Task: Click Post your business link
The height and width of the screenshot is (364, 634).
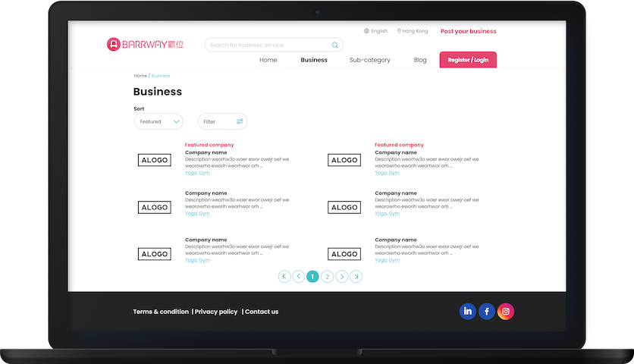Action: tap(468, 31)
